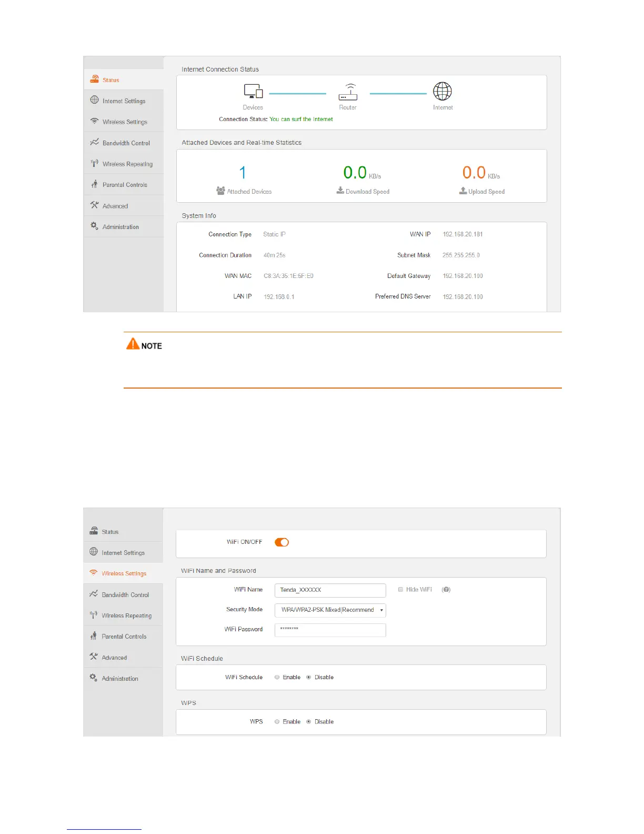This screenshot has width=644, height=834.
Task: Click the Download Speed label
Action: pos(368,192)
